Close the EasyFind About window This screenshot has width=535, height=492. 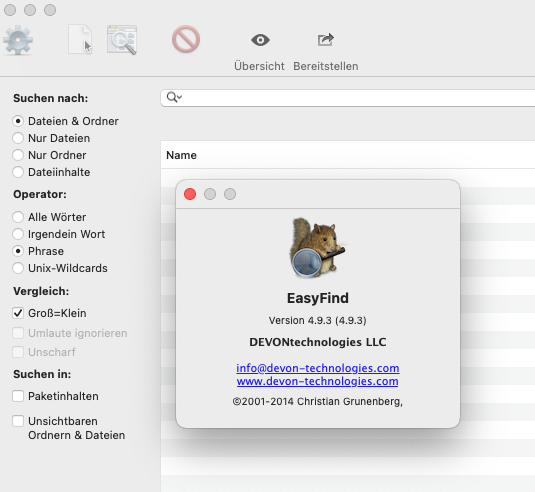[190, 194]
